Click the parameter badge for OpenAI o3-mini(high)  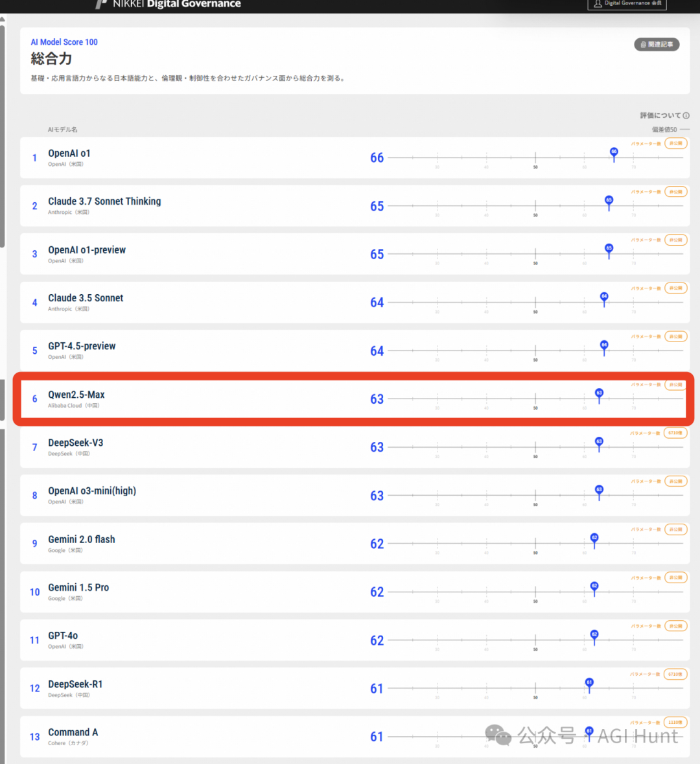coord(675,481)
